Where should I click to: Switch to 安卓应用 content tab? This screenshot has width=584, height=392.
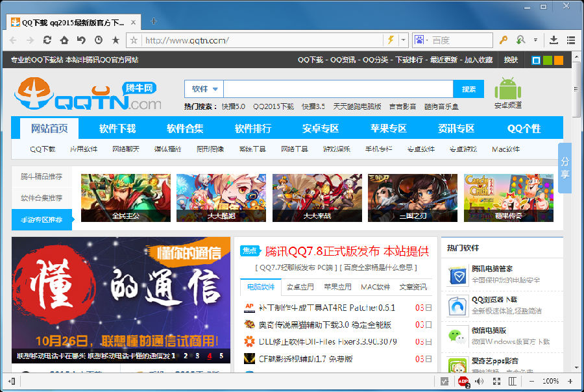tap(300, 287)
